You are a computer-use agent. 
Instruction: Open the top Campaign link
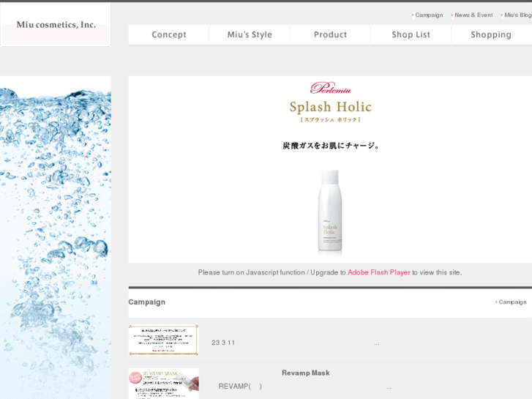tap(427, 15)
